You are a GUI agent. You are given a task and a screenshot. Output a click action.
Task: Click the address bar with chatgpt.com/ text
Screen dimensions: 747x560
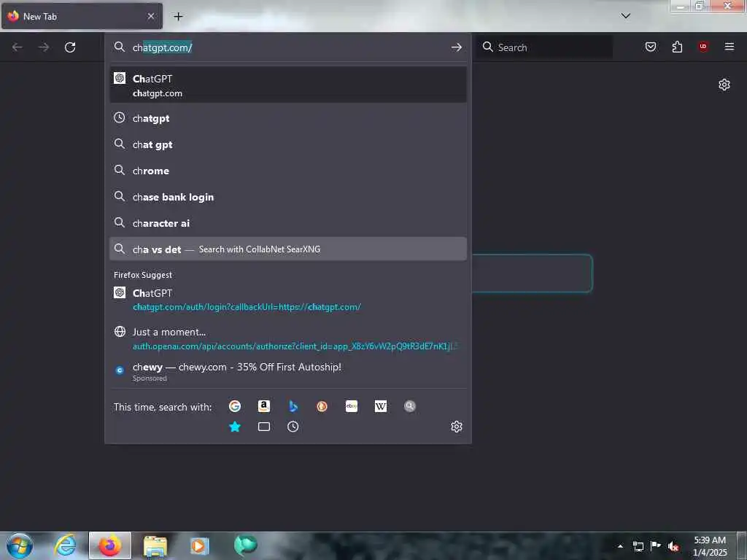288,47
